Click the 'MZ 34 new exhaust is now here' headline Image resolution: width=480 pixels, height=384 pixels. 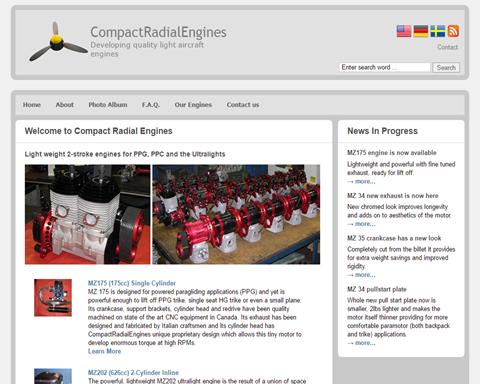[393, 196]
